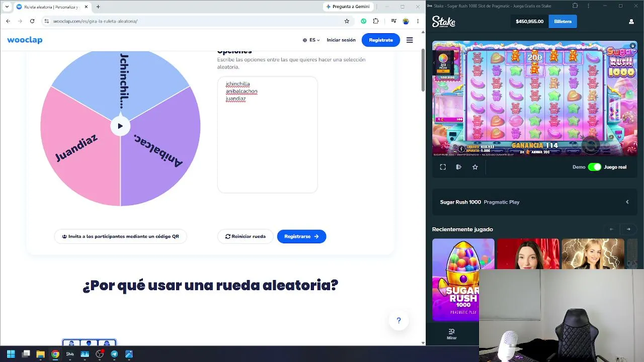Image resolution: width=644 pixels, height=362 pixels.
Task: Click the Registrarse button below the options
Action: tap(301, 236)
